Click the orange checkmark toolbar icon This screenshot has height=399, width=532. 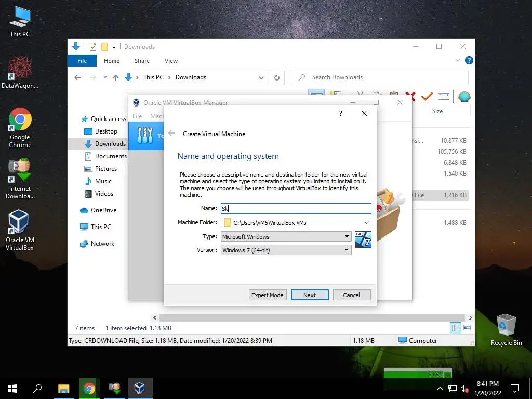(x=427, y=97)
